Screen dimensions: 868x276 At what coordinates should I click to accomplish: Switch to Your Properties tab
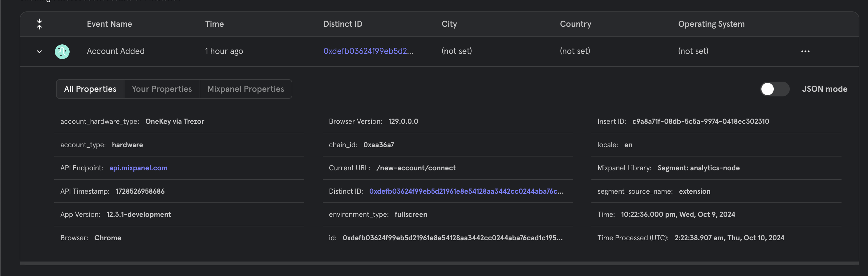tap(162, 89)
